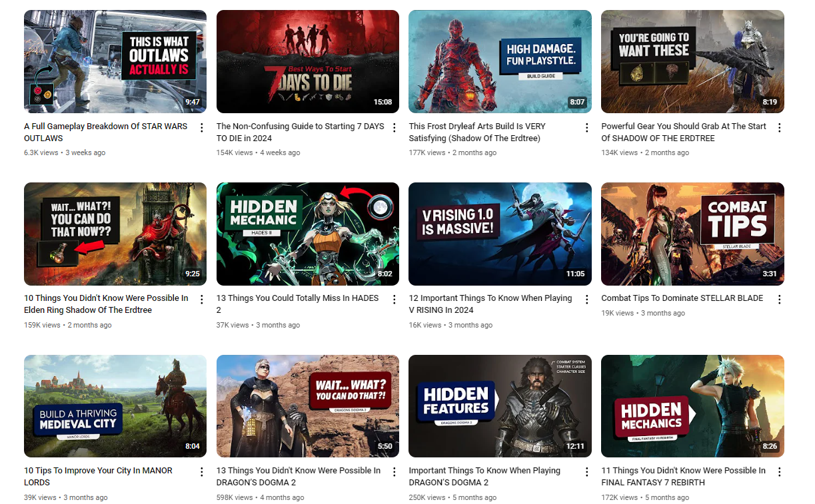
Task: Click 'Important Things To Know When Playing Dragon's Dogma 2'
Action: [x=484, y=476]
